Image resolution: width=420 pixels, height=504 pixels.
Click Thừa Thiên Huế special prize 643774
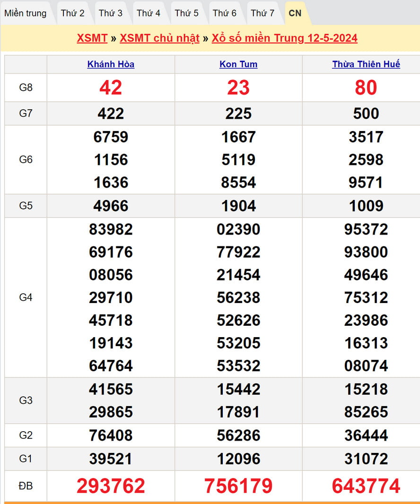coord(366,486)
